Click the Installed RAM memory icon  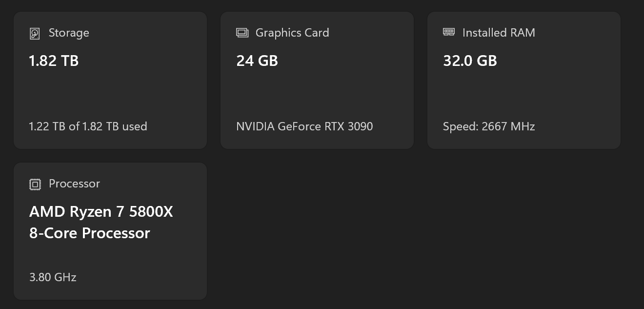[449, 32]
